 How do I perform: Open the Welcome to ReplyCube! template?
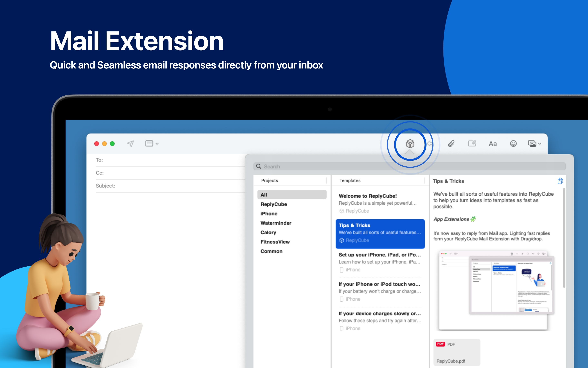[x=380, y=203]
